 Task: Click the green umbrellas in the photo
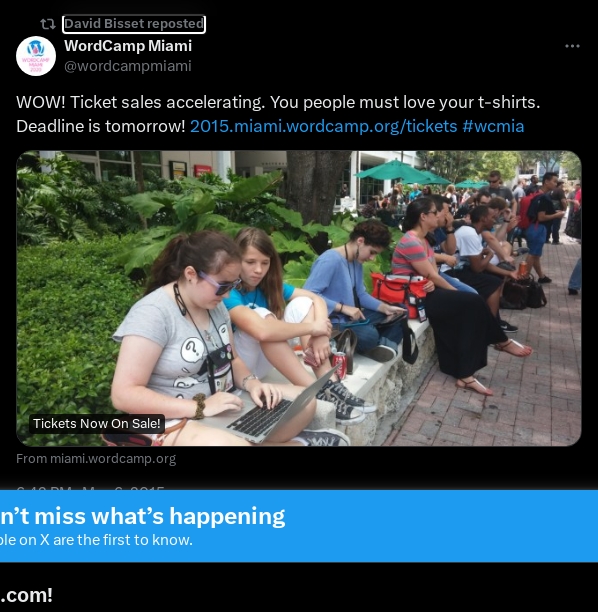click(x=414, y=174)
